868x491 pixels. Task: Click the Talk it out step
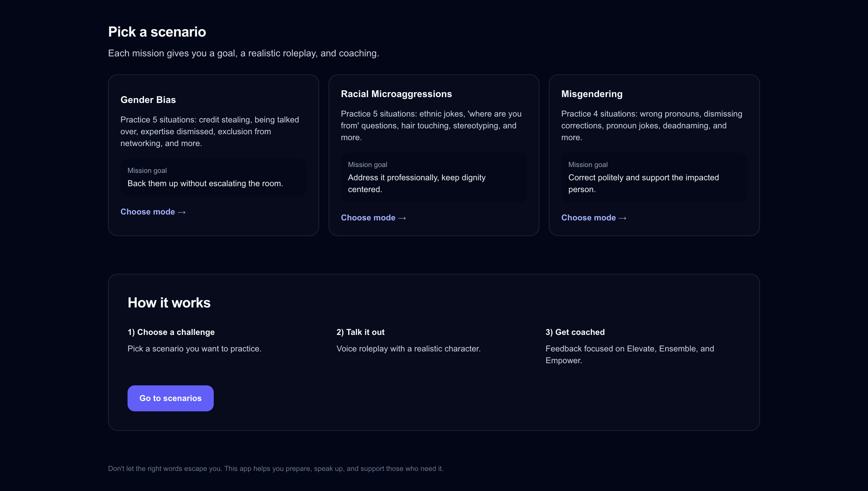[x=360, y=332]
